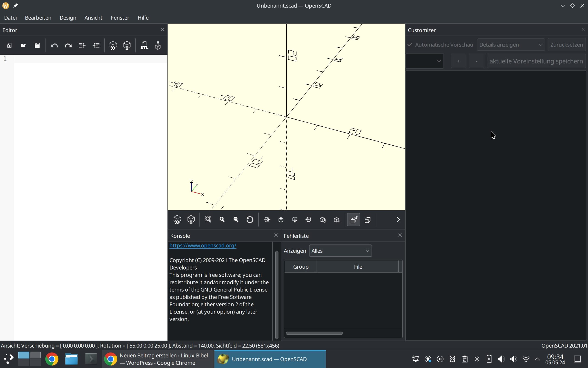This screenshot has width=588, height=368.
Task: Click into line 1 of the Editor
Action: coord(90,59)
